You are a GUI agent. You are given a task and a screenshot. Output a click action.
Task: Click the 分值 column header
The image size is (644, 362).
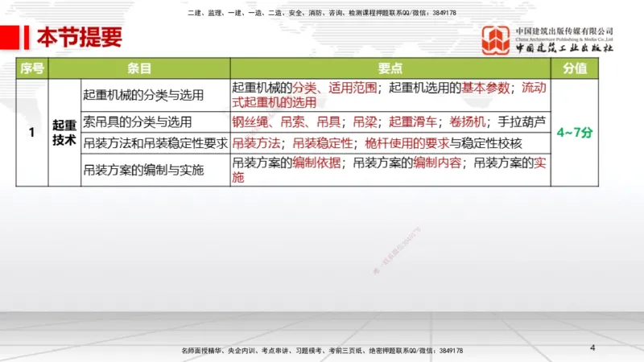click(575, 68)
